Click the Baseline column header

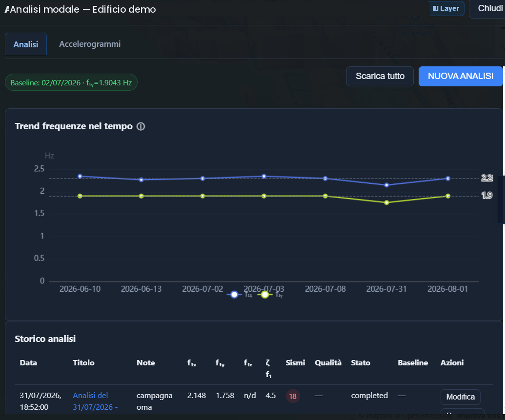(x=413, y=362)
